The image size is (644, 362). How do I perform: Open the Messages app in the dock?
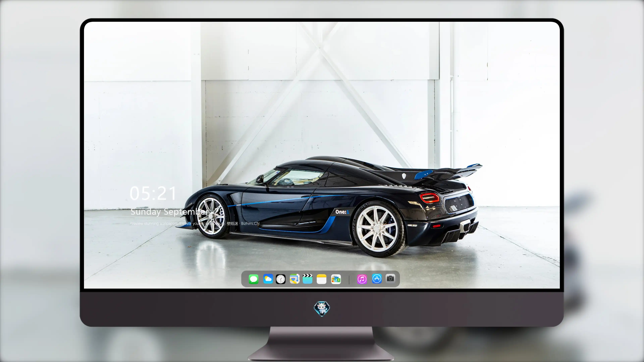(254, 279)
